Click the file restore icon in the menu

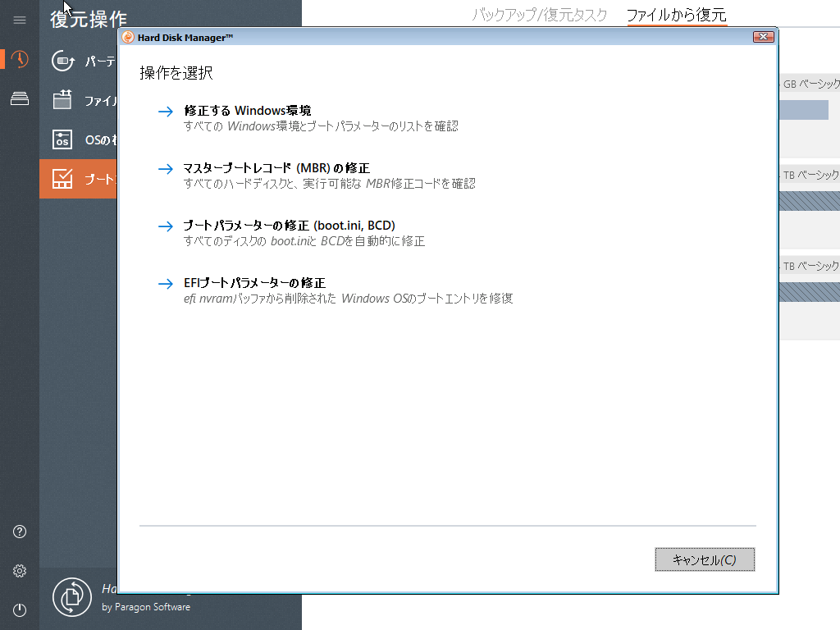pyautogui.click(x=62, y=100)
